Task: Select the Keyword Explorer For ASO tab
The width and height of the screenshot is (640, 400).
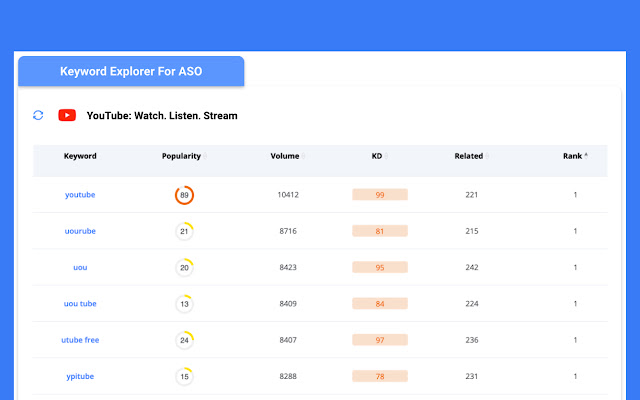Action: [131, 72]
